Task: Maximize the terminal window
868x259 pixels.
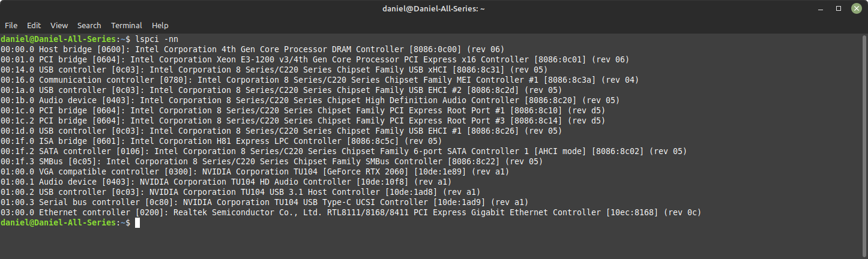Action: 839,9
